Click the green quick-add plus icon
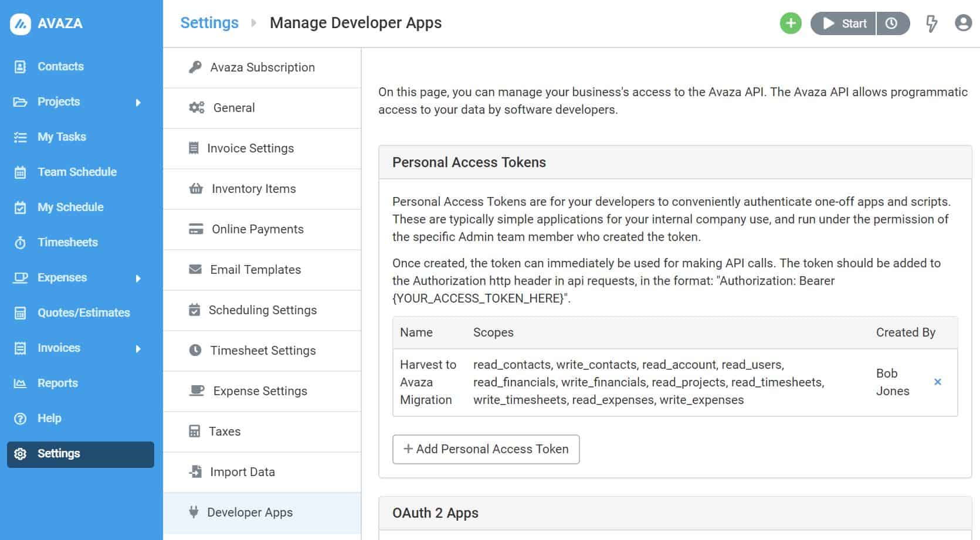 click(790, 23)
